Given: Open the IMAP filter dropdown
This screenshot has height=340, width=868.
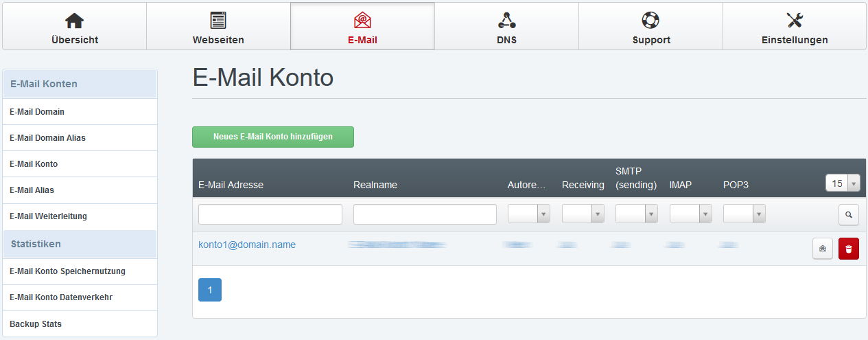Looking at the screenshot, I should pos(690,214).
